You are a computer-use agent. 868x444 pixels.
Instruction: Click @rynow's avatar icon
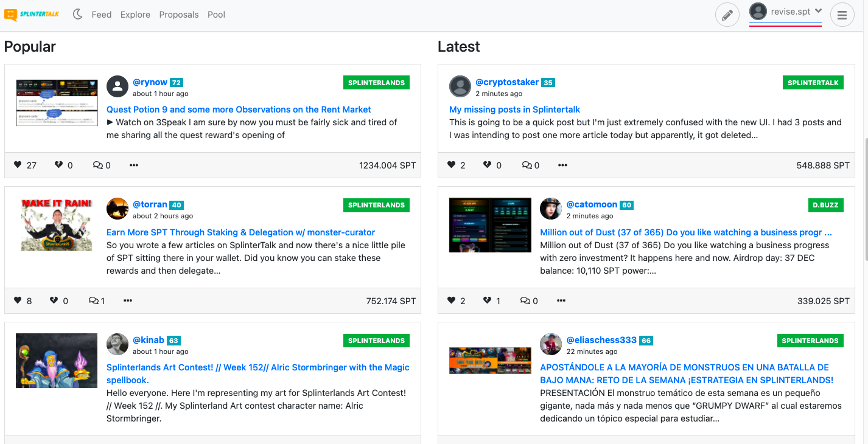(x=117, y=86)
